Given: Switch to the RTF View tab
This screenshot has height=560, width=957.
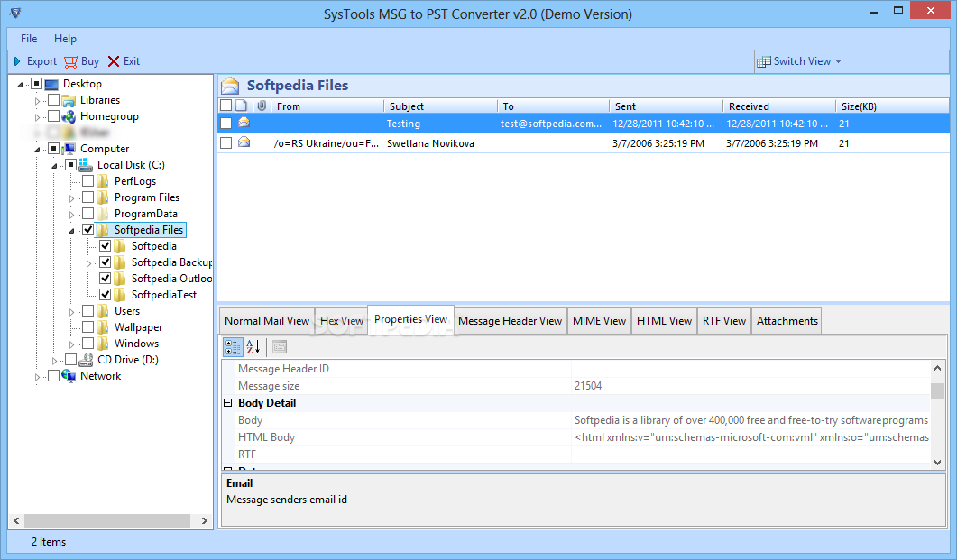Looking at the screenshot, I should click(x=724, y=321).
